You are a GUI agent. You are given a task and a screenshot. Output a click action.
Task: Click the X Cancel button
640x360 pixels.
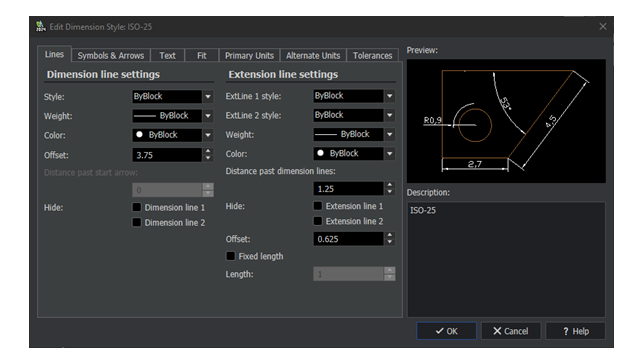tap(511, 331)
